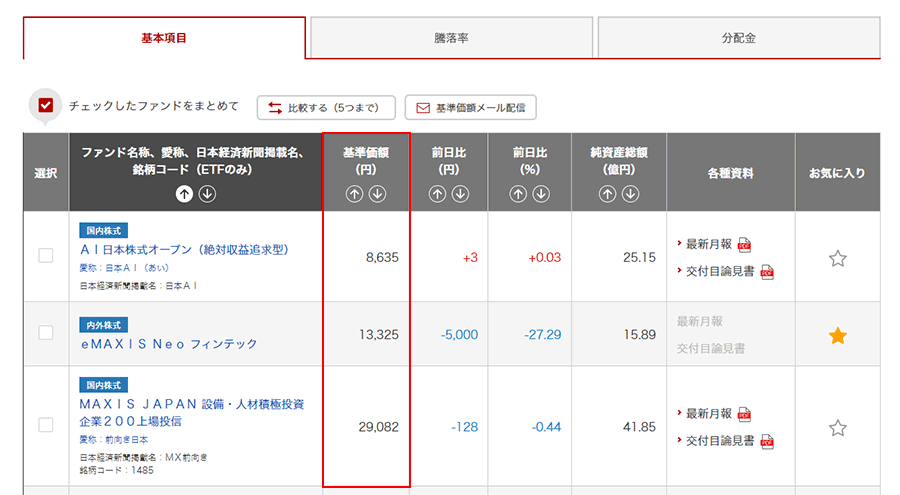The image size is (900, 495).
Task: Open the 騰落率 tab
Action: 451,38
